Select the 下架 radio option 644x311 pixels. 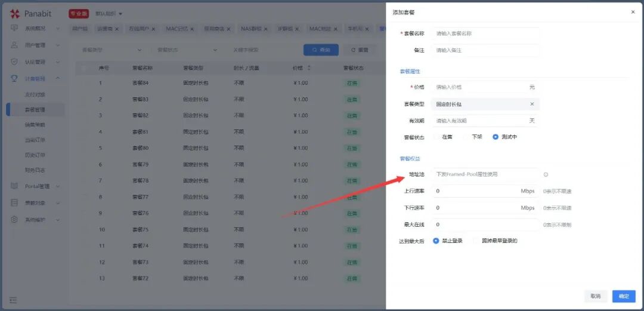click(466, 137)
